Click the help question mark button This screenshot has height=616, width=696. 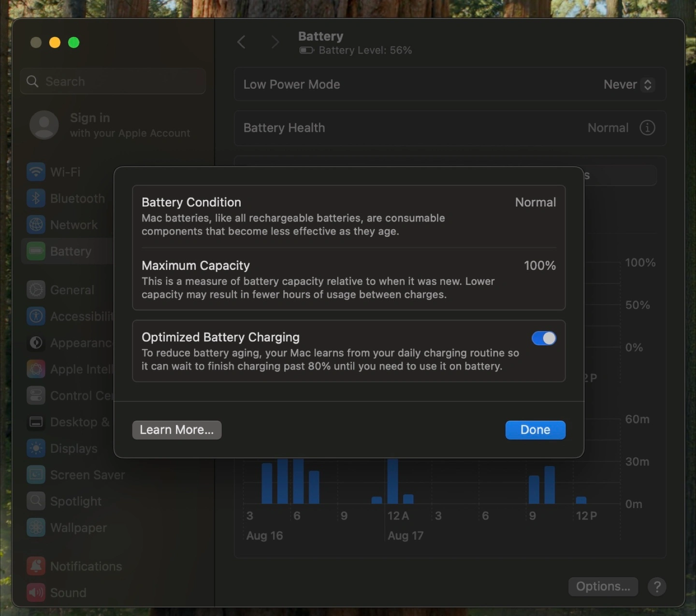tap(657, 587)
